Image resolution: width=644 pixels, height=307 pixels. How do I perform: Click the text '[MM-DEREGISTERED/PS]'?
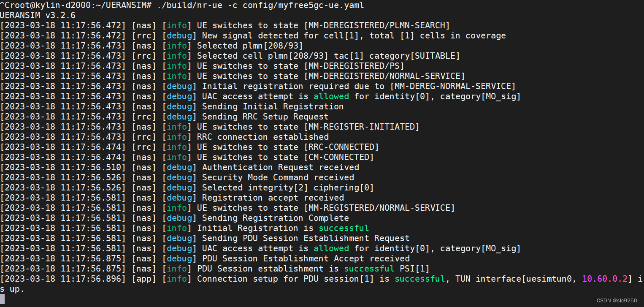354,66
